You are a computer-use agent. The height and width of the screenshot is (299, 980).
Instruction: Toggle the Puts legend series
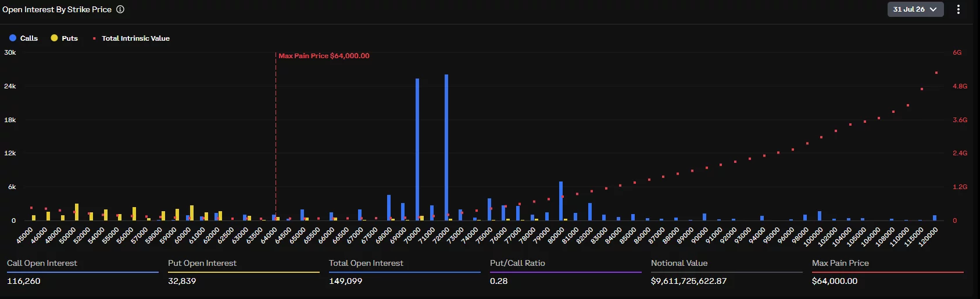pyautogui.click(x=65, y=38)
